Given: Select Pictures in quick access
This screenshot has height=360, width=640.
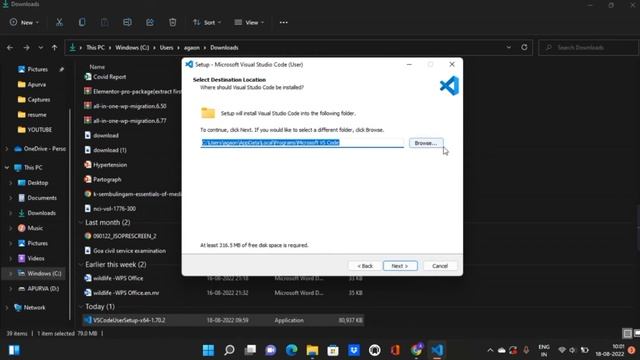Looking at the screenshot, I should click(x=38, y=69).
